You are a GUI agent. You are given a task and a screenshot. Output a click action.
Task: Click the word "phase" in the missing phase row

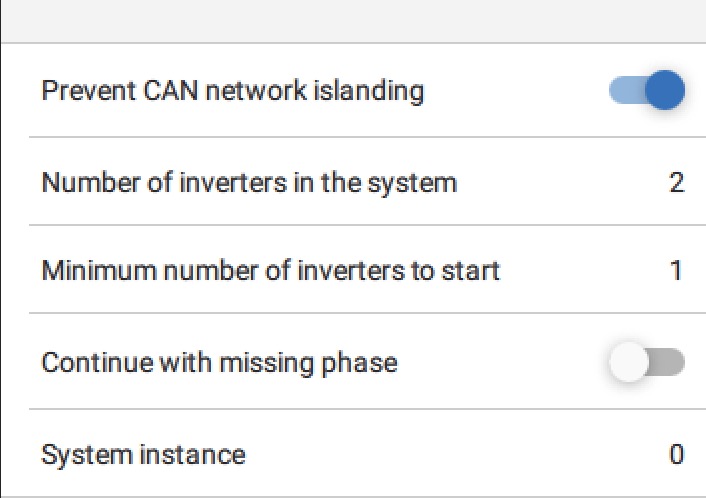pyautogui.click(x=363, y=362)
